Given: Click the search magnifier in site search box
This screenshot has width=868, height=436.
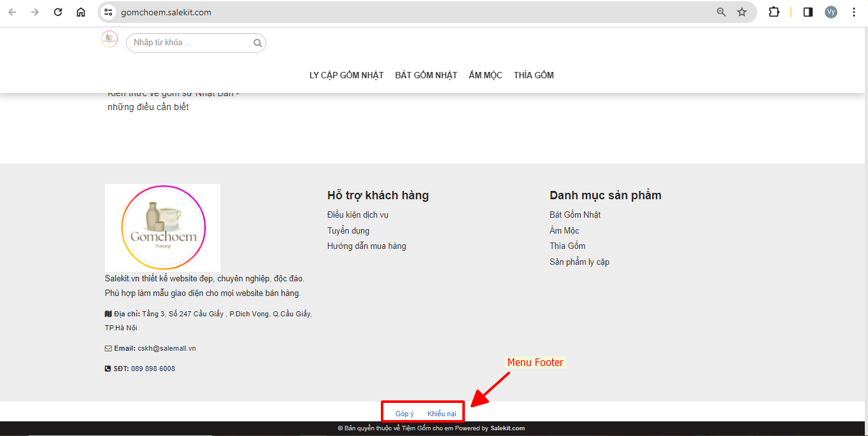Looking at the screenshot, I should tap(257, 43).
